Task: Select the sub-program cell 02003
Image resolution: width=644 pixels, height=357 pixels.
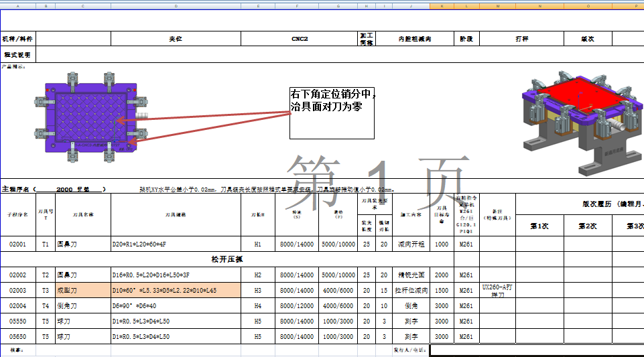Action: pyautogui.click(x=17, y=290)
